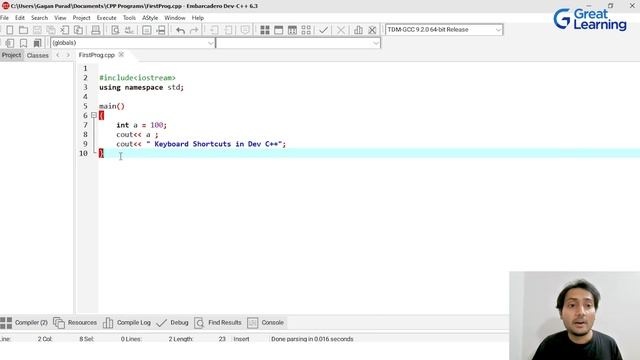
Task: Open the Console bottom tab
Action: click(x=265, y=323)
